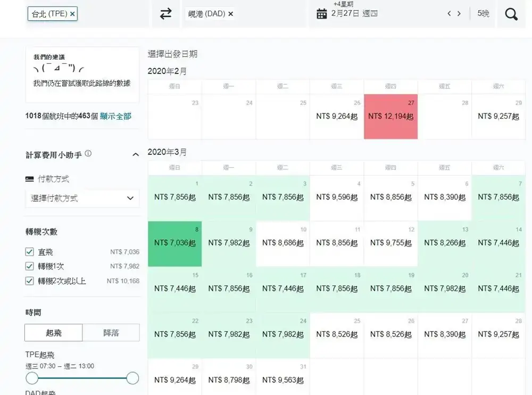Open the 5晚 nights selector
Image resolution: width=532 pixels, height=395 pixels.
pyautogui.click(x=483, y=14)
